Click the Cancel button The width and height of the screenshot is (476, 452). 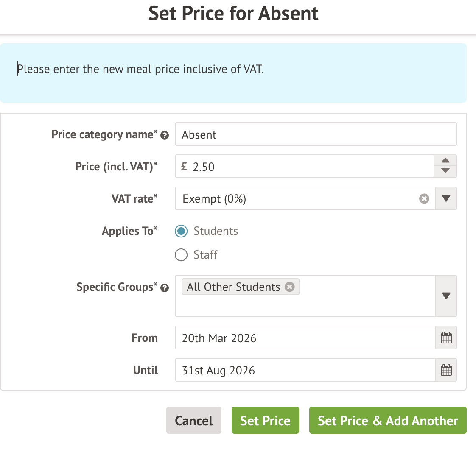(x=194, y=420)
